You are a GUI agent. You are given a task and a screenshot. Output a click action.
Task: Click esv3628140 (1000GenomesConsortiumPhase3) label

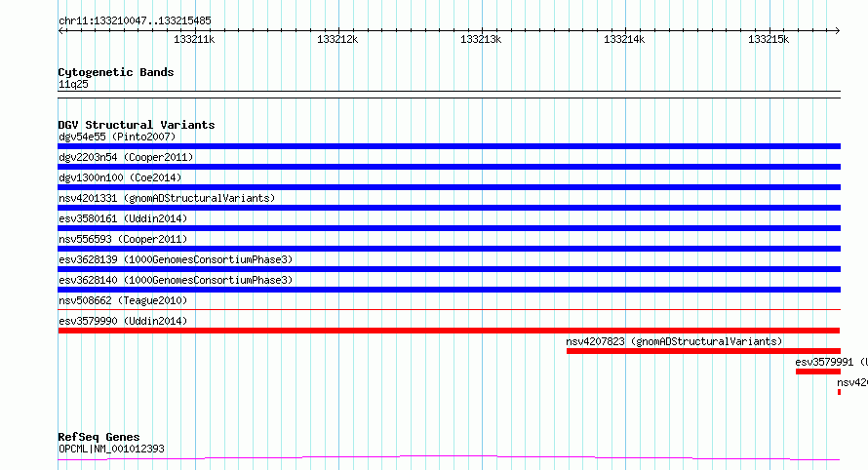pyautogui.click(x=176, y=280)
